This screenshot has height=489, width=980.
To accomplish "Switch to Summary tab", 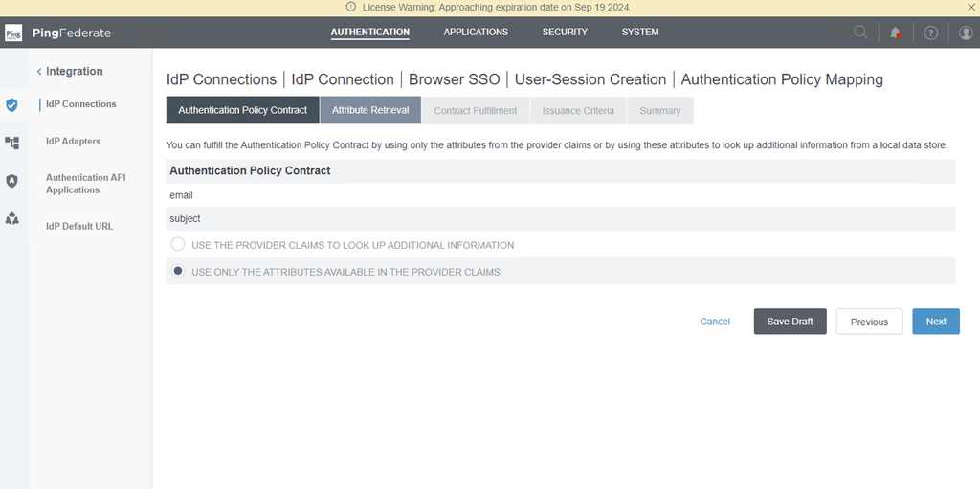I will [660, 111].
